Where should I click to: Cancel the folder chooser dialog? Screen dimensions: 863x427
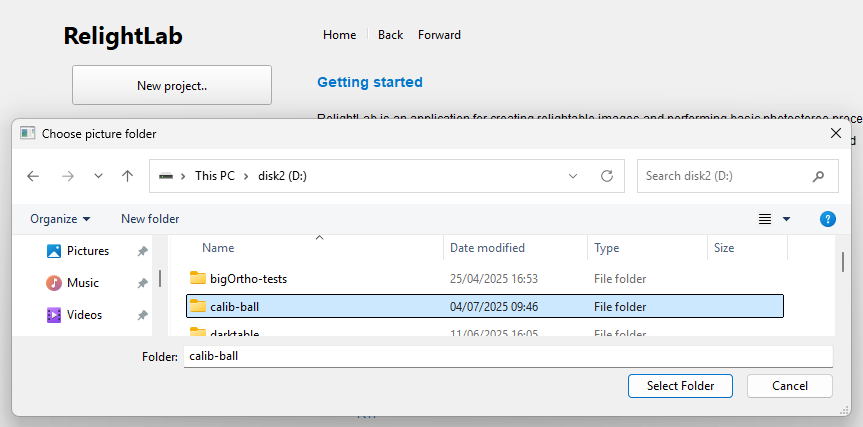point(790,386)
